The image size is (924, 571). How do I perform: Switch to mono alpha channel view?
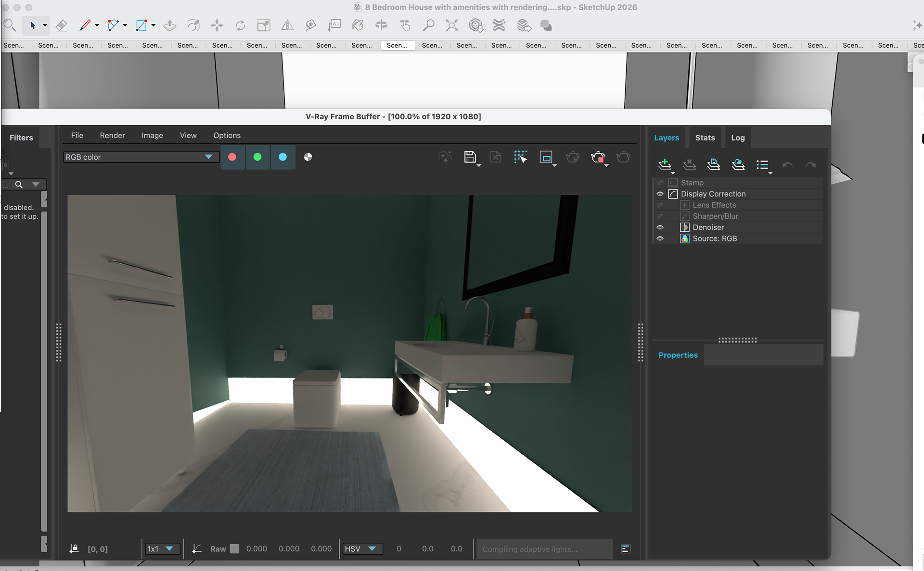tap(308, 157)
